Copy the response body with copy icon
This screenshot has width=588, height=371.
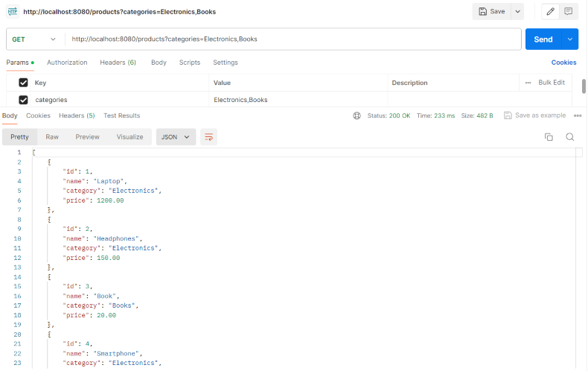(549, 137)
